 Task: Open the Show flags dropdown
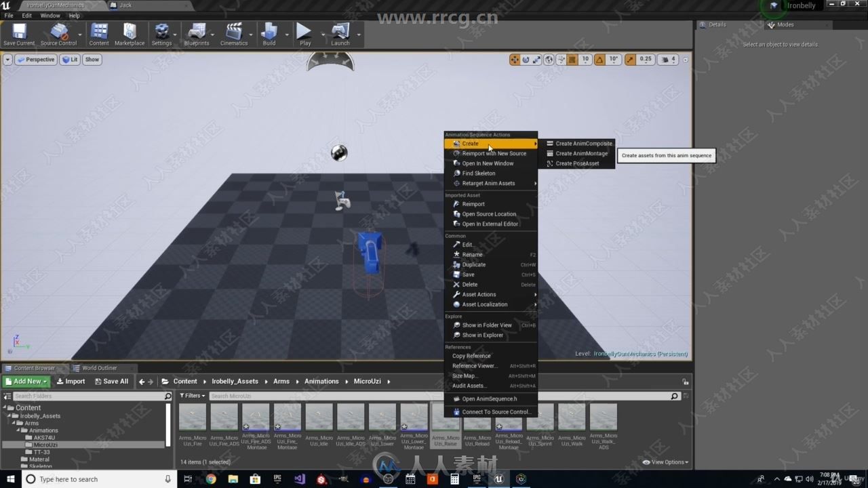(x=92, y=60)
